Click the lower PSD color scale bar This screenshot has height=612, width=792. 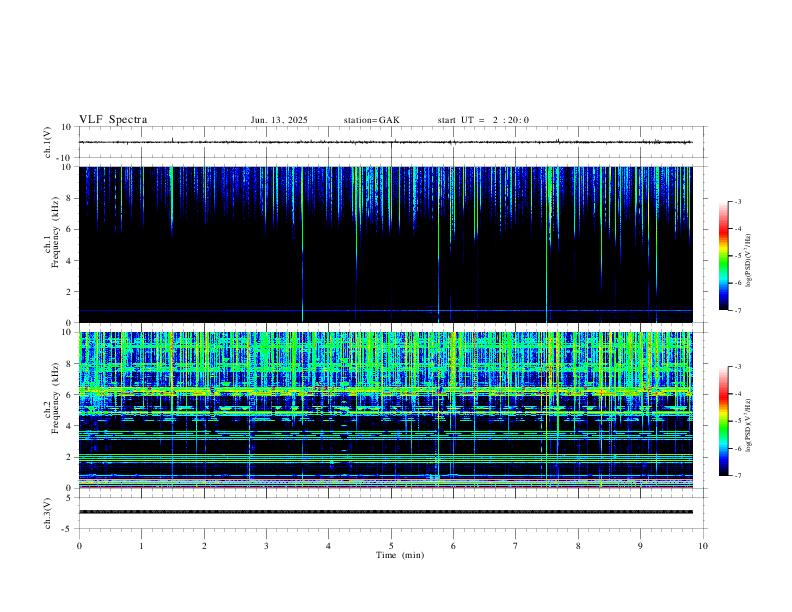pyautogui.click(x=723, y=421)
